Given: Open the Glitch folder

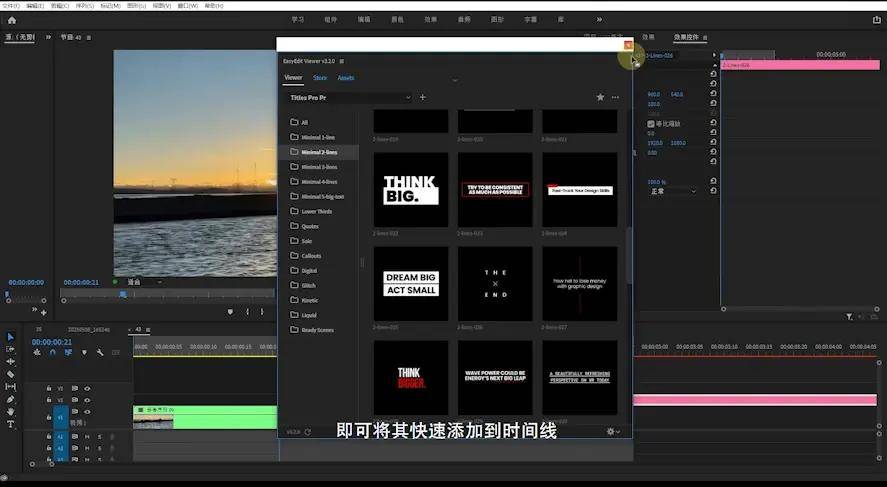Looking at the screenshot, I should [318, 286].
